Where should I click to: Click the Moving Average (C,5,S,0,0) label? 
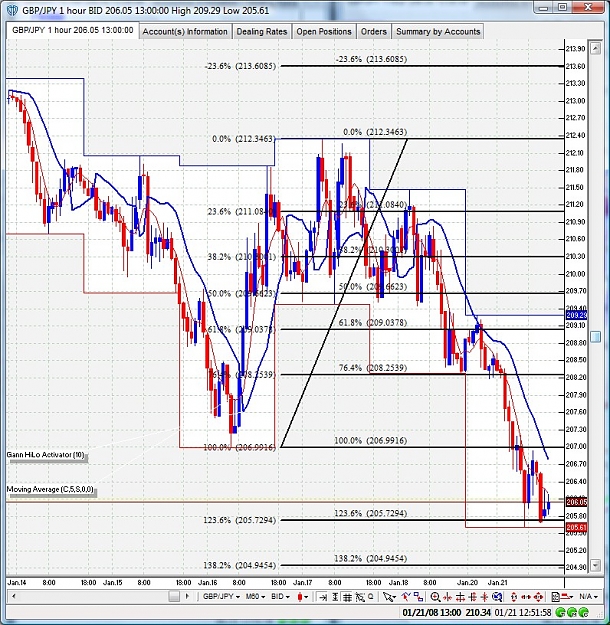[50, 489]
